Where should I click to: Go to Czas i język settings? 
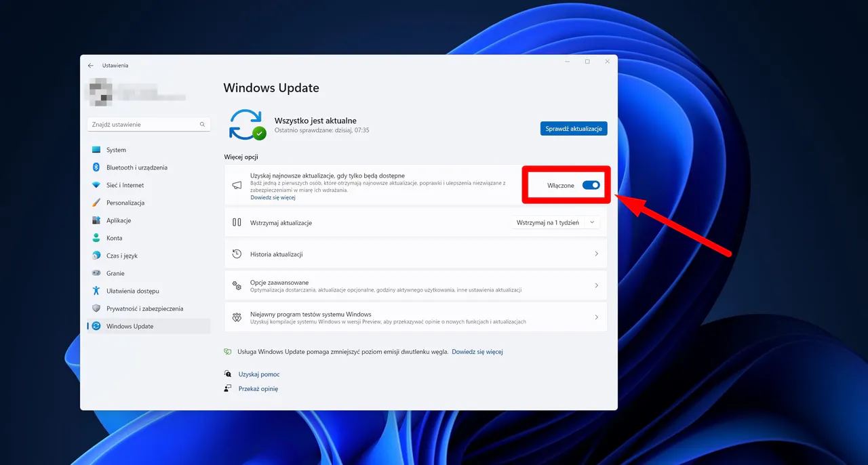coord(122,256)
